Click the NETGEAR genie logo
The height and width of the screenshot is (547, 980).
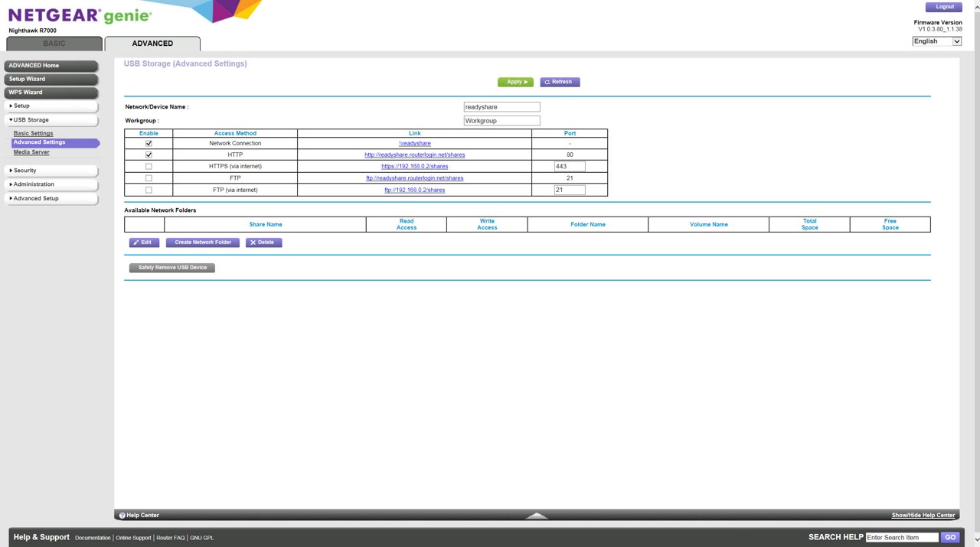point(80,15)
